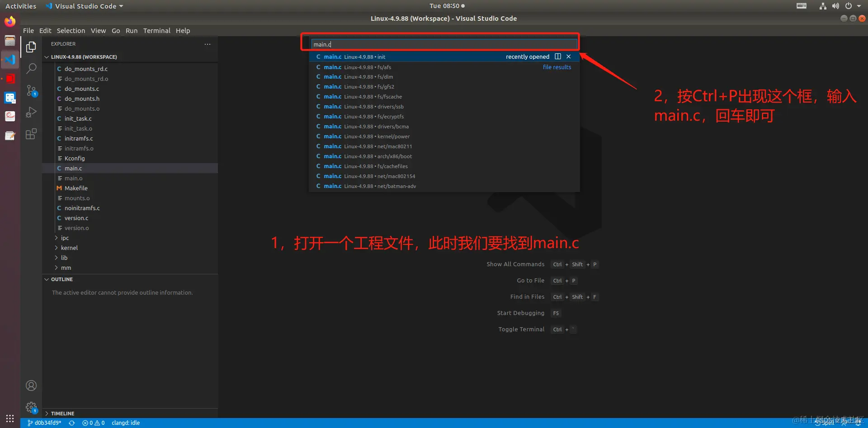868x428 pixels.
Task: Select main.c result in kernel/power
Action: pos(444,136)
